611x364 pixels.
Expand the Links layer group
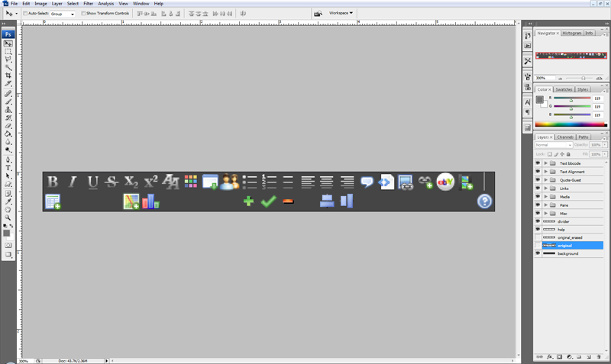[x=545, y=188]
